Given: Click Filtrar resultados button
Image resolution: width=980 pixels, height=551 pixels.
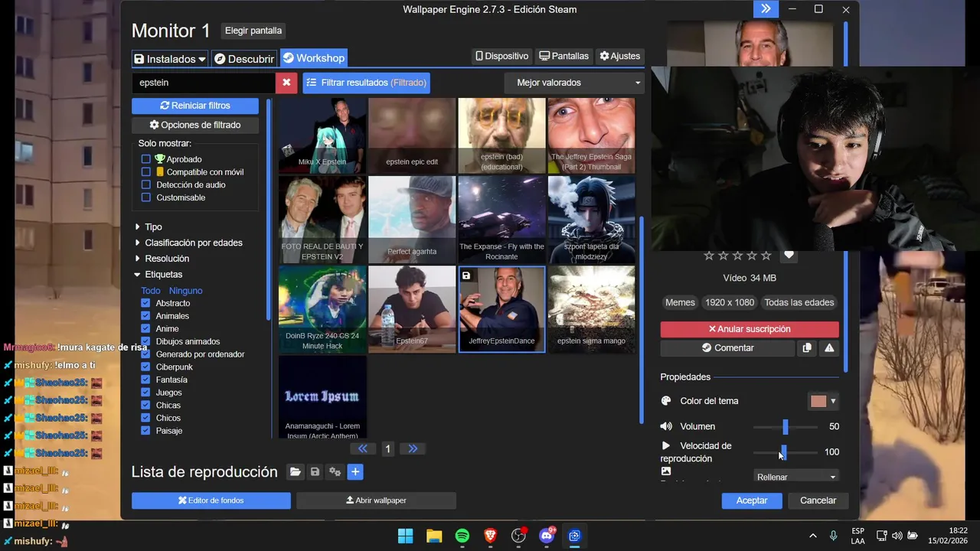Looking at the screenshot, I should pyautogui.click(x=366, y=83).
